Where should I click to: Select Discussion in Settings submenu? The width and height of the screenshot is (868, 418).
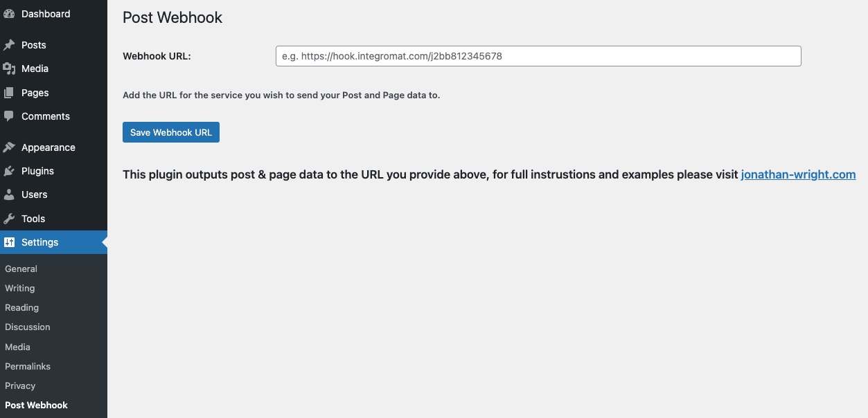(x=27, y=327)
